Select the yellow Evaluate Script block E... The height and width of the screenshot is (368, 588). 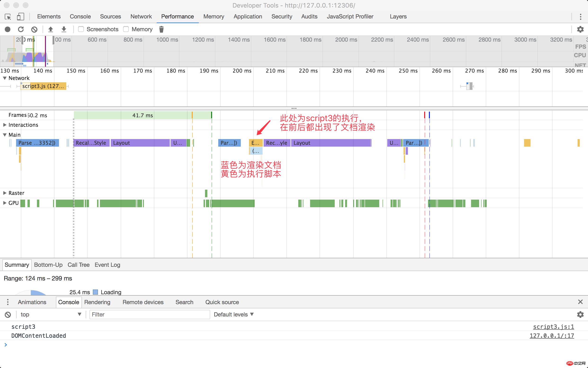point(255,143)
